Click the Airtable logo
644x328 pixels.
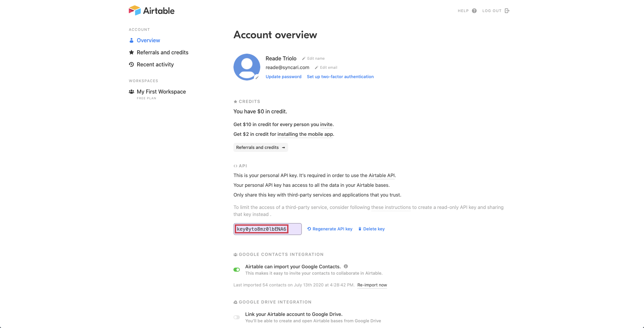pyautogui.click(x=152, y=10)
